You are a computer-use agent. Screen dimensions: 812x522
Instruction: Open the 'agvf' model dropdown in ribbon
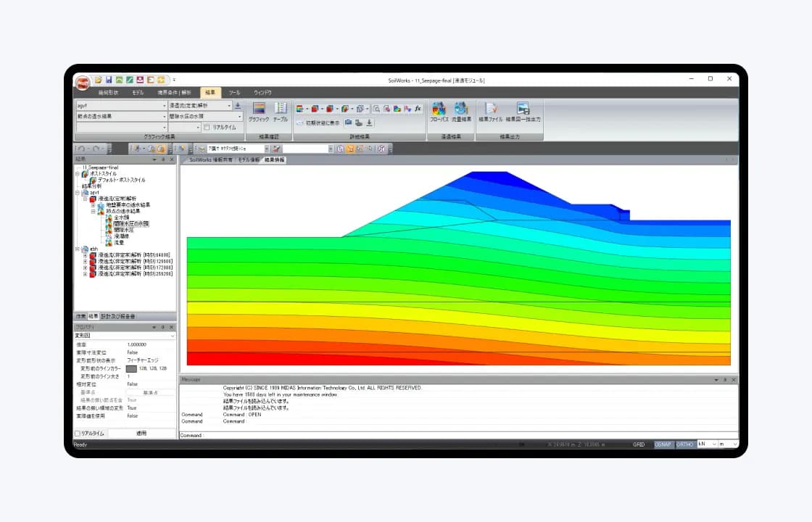click(121, 106)
